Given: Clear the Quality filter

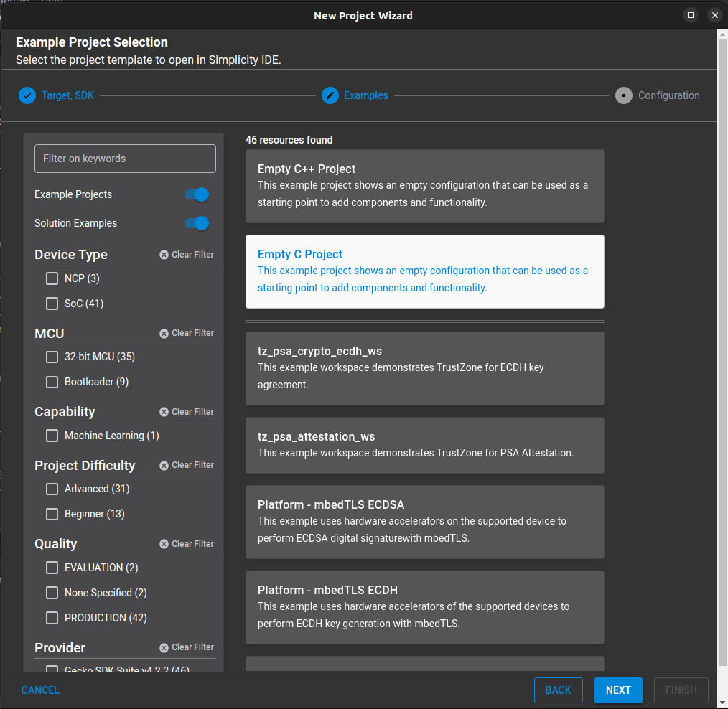Looking at the screenshot, I should pyautogui.click(x=187, y=544).
